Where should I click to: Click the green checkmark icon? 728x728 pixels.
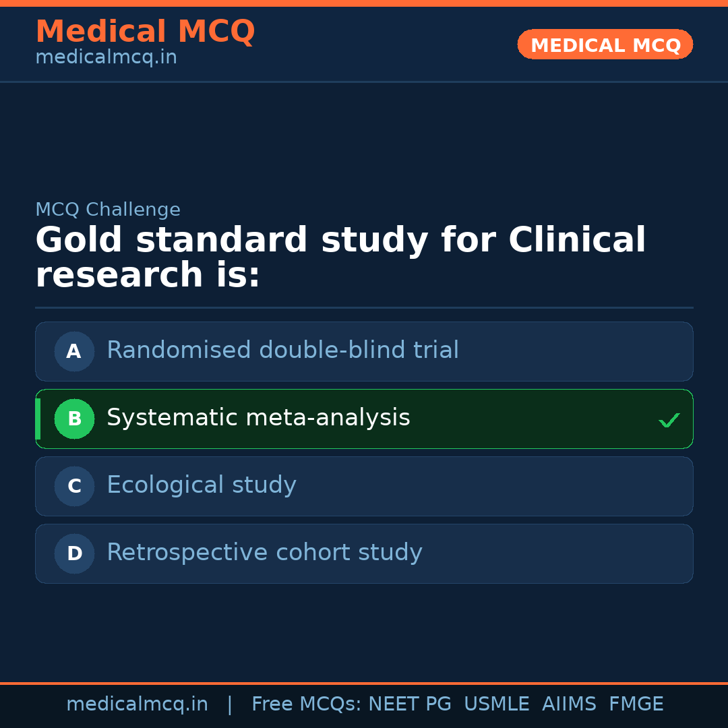[x=669, y=420]
